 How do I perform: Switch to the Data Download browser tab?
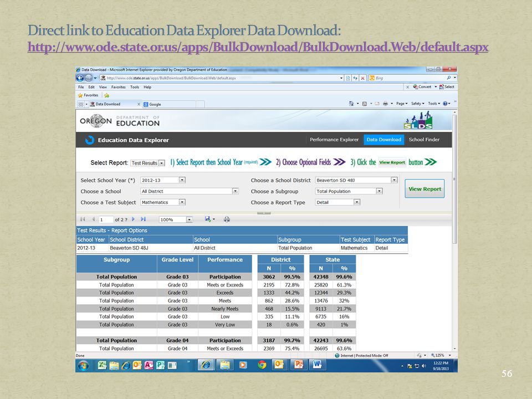pyautogui.click(x=115, y=104)
